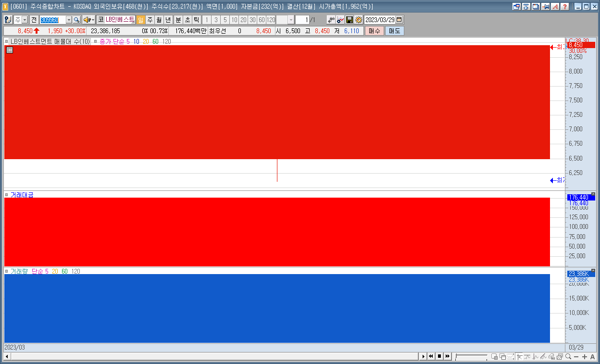Click the floppy disk save icon
Viewport: 600px width, 364px height.
[x=350, y=20]
